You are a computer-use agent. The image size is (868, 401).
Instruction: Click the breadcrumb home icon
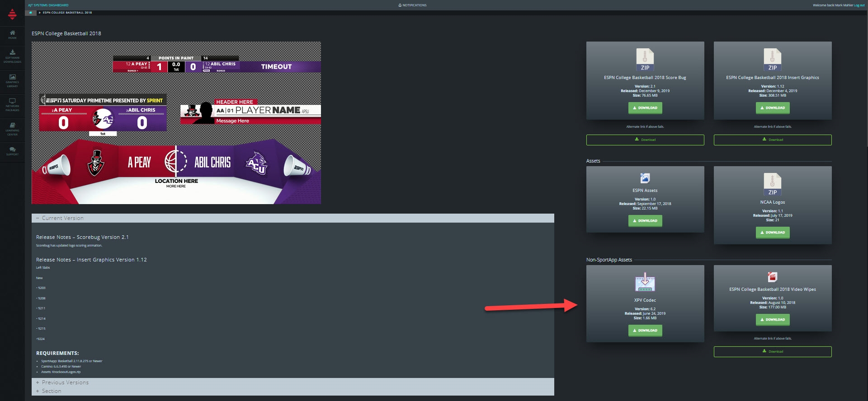point(31,13)
